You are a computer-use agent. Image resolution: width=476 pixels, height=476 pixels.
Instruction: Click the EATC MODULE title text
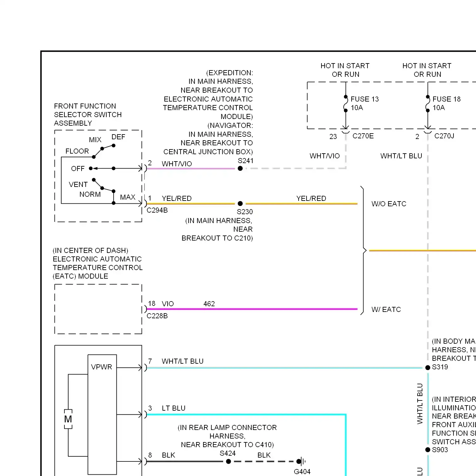pyautogui.click(x=98, y=263)
